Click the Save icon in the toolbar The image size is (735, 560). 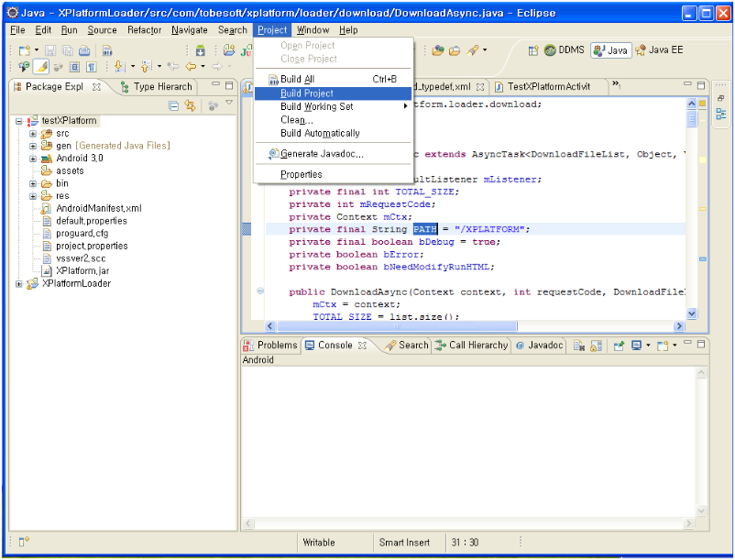coord(50,50)
